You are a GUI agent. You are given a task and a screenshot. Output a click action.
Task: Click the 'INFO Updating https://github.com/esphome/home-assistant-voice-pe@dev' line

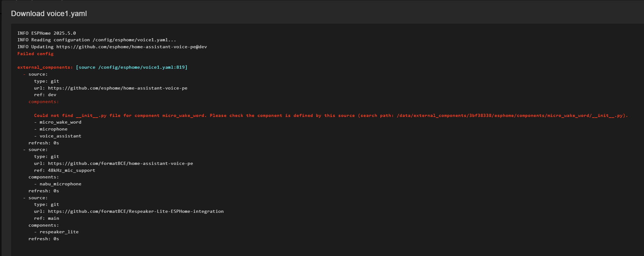point(112,47)
